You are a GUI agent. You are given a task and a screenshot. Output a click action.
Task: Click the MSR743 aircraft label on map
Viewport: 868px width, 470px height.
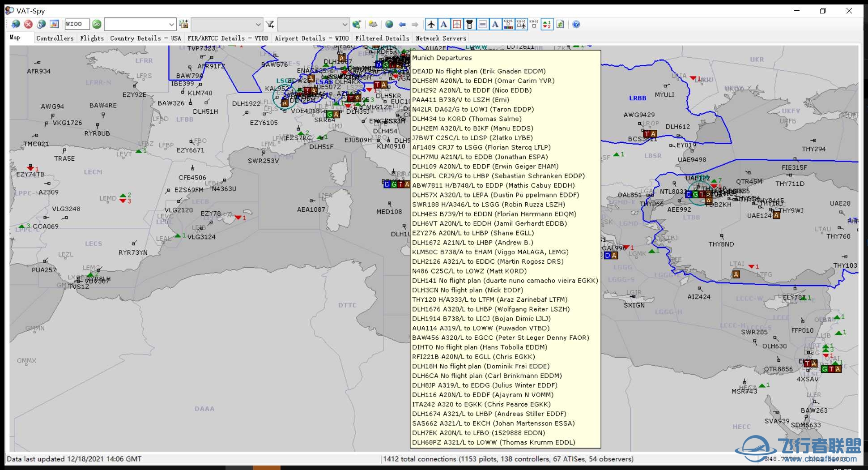[744, 391]
